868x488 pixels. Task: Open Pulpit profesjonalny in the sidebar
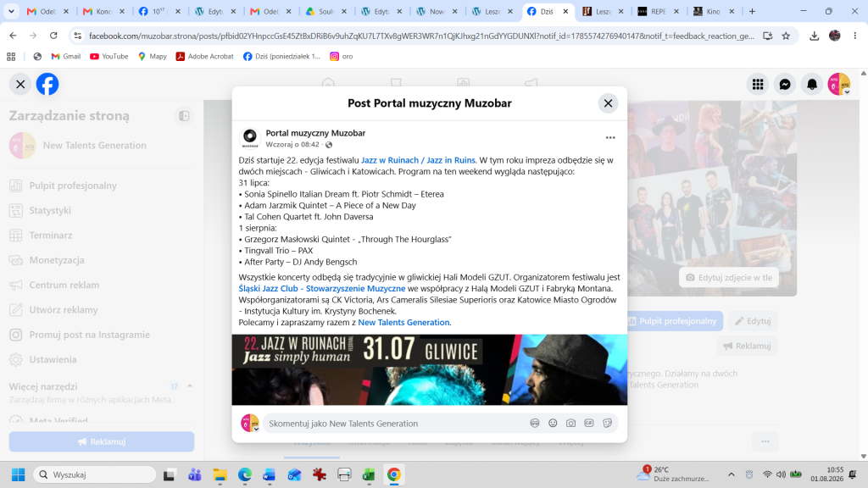pyautogui.click(x=73, y=186)
